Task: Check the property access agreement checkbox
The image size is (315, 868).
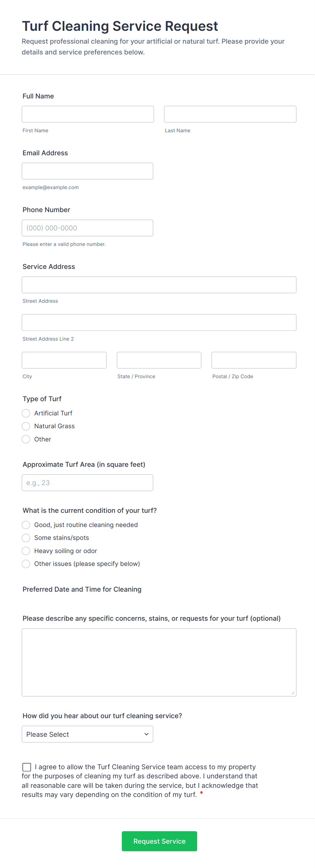Action: (x=27, y=767)
